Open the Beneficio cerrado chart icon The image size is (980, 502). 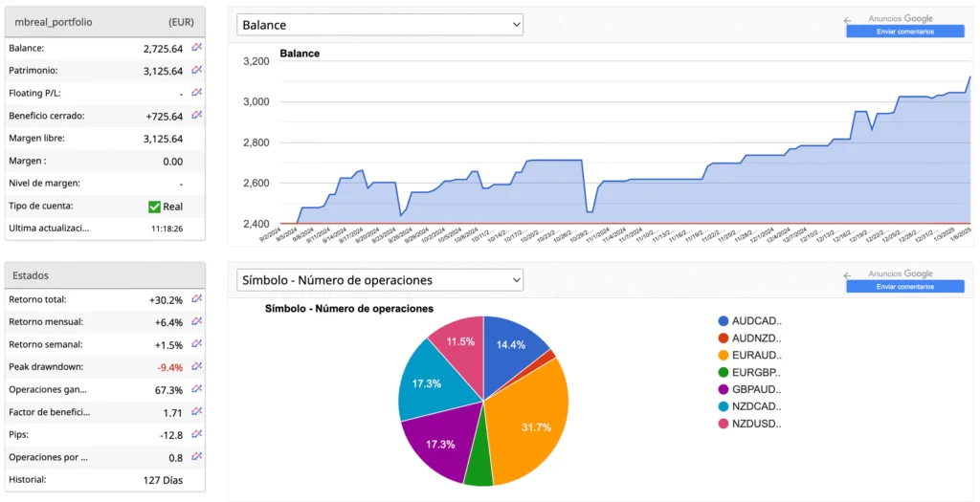point(196,116)
